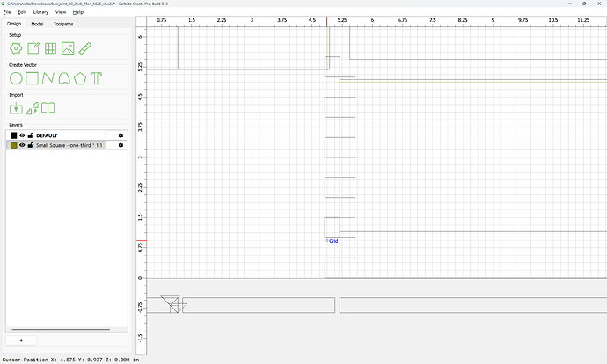
Task: Click the Edit document notes icon
Action: point(33,48)
